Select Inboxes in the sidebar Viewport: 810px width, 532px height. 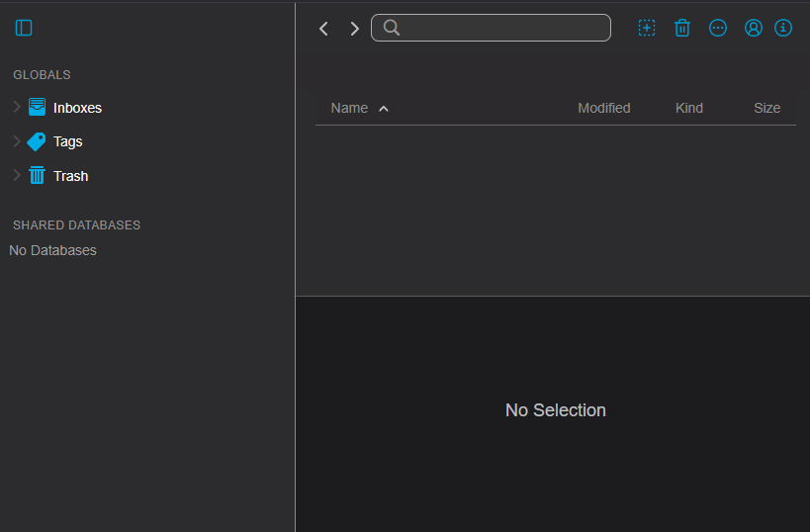click(77, 108)
